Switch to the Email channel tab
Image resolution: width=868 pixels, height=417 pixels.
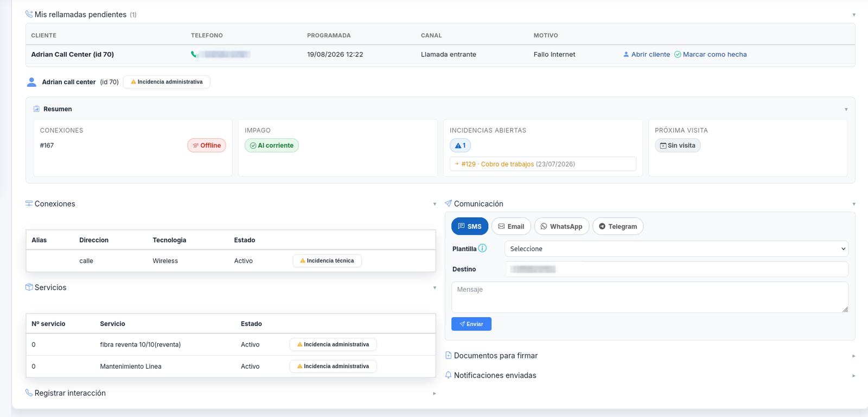point(511,226)
